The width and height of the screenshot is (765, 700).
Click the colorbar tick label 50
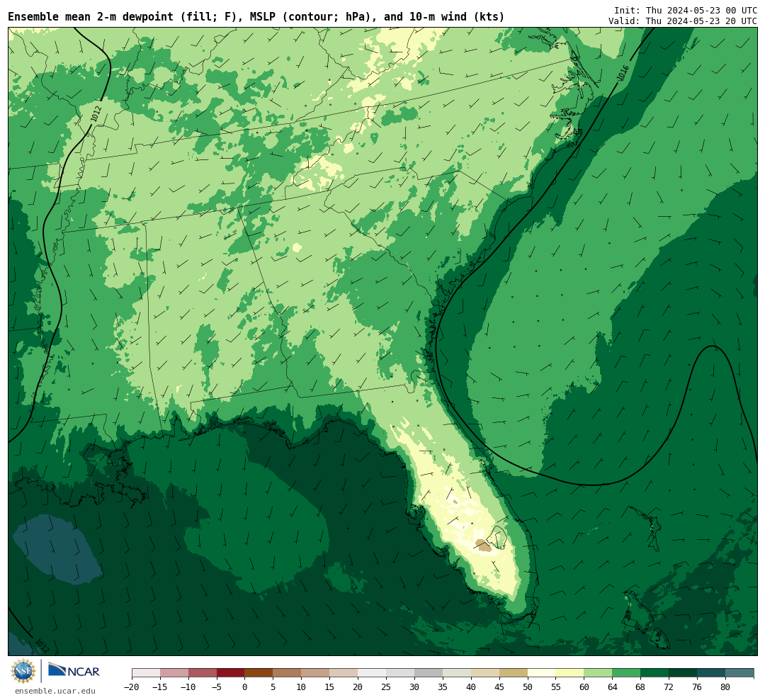click(x=528, y=687)
